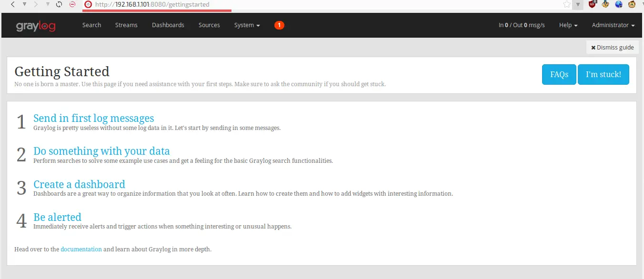644x279 pixels.
Task: Click 'Graylog is pretty useless' description text
Action: point(157,128)
